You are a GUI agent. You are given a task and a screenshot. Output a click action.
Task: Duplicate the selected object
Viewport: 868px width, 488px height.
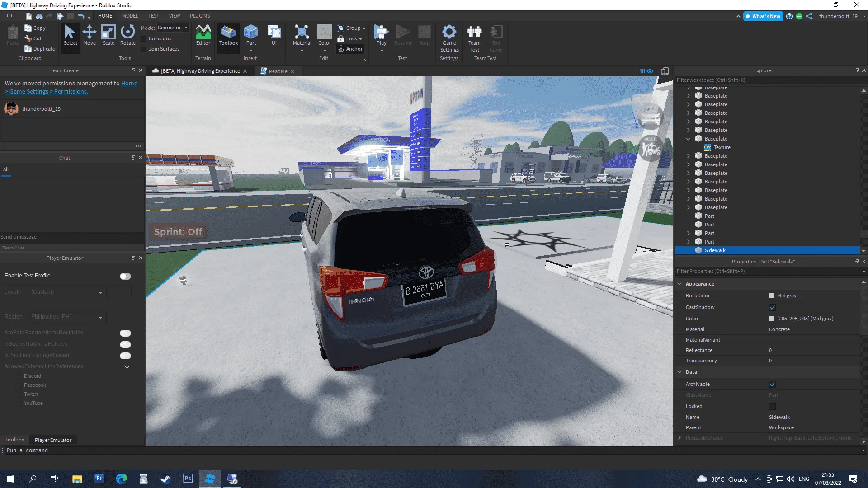click(40, 49)
